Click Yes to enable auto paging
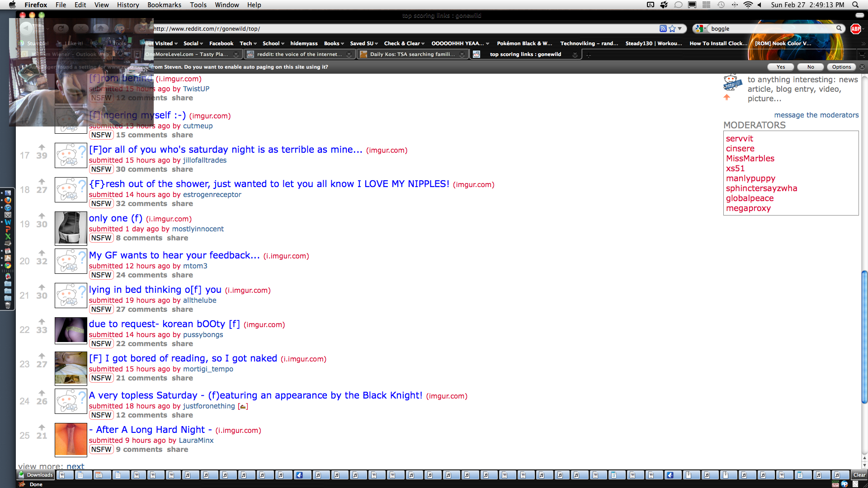This screenshot has width=868, height=488. tap(781, 67)
